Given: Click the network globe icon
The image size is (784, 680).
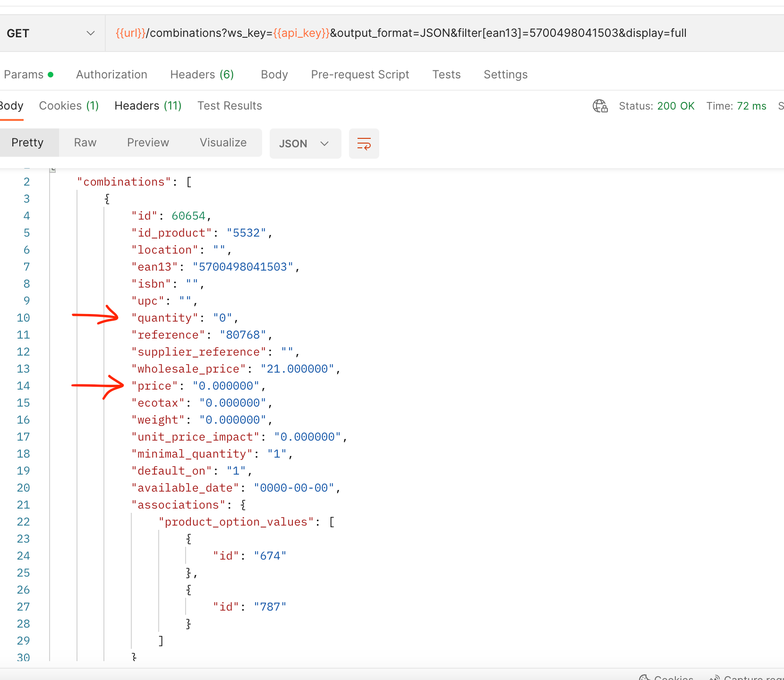Looking at the screenshot, I should [x=600, y=106].
